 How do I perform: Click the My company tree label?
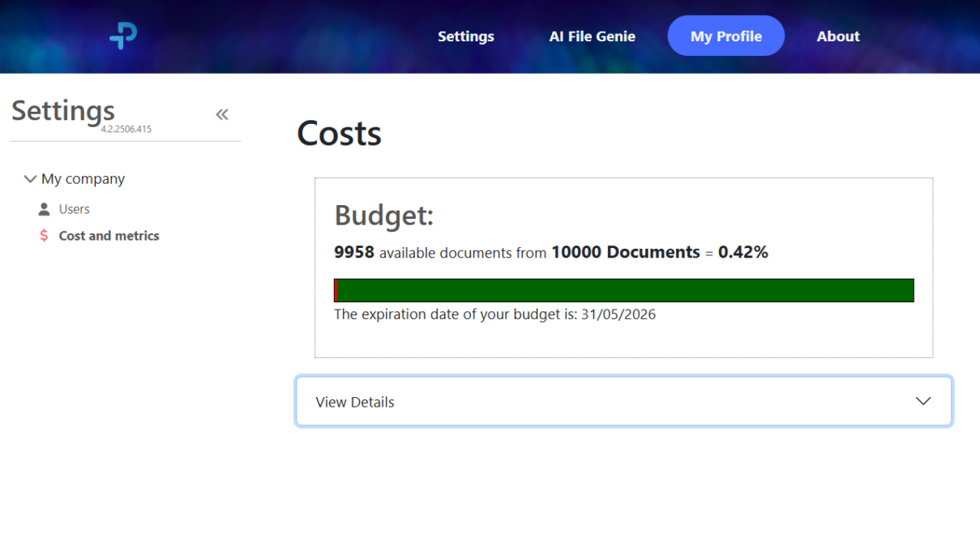tap(83, 179)
